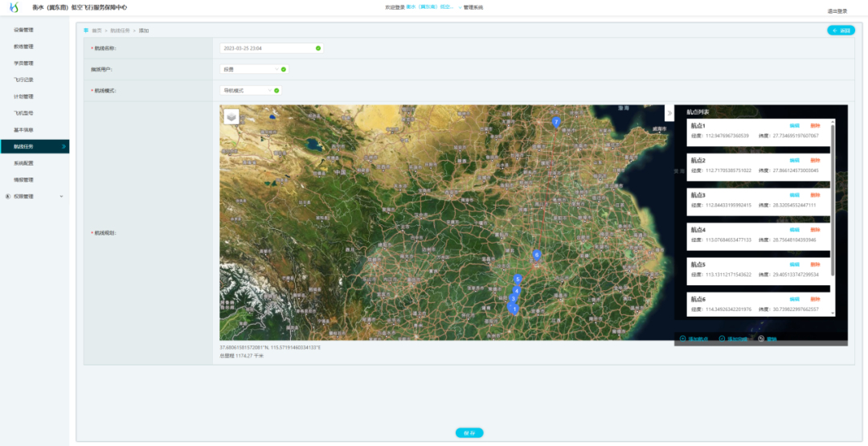
Task: Click 退出登录 link
Action: [837, 11]
